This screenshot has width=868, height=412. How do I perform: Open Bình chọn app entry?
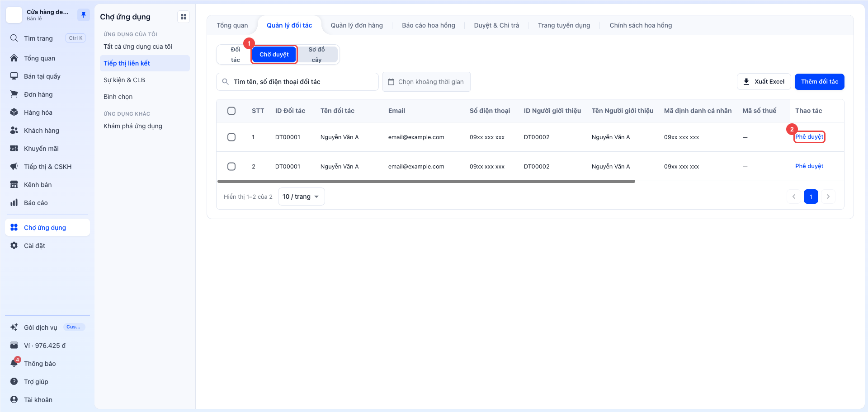tap(145, 97)
